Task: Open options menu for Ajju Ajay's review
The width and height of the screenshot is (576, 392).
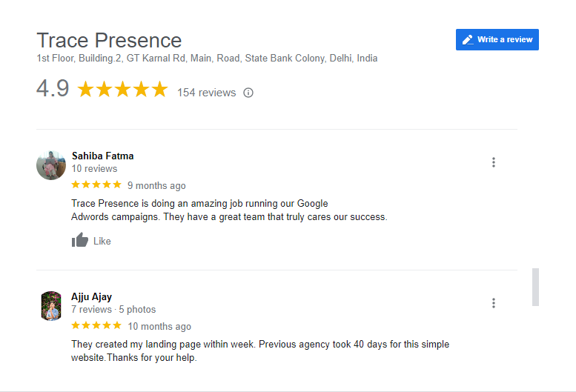Action: point(494,303)
